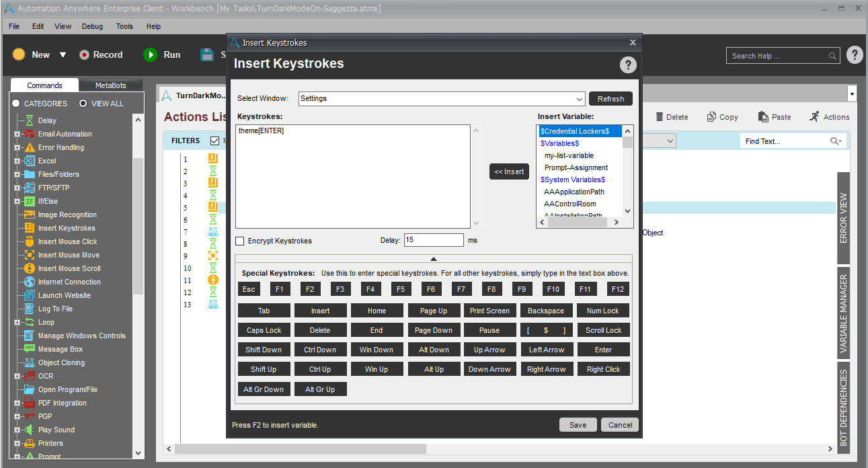Viewport: 868px width, 468px height.
Task: Enable the Encrypt Keystrokes checkbox
Action: [x=240, y=241]
